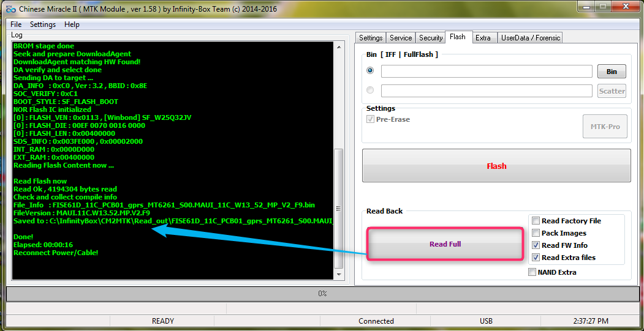Uncheck Read Extra files checkbox
644x331 pixels.
536,258
